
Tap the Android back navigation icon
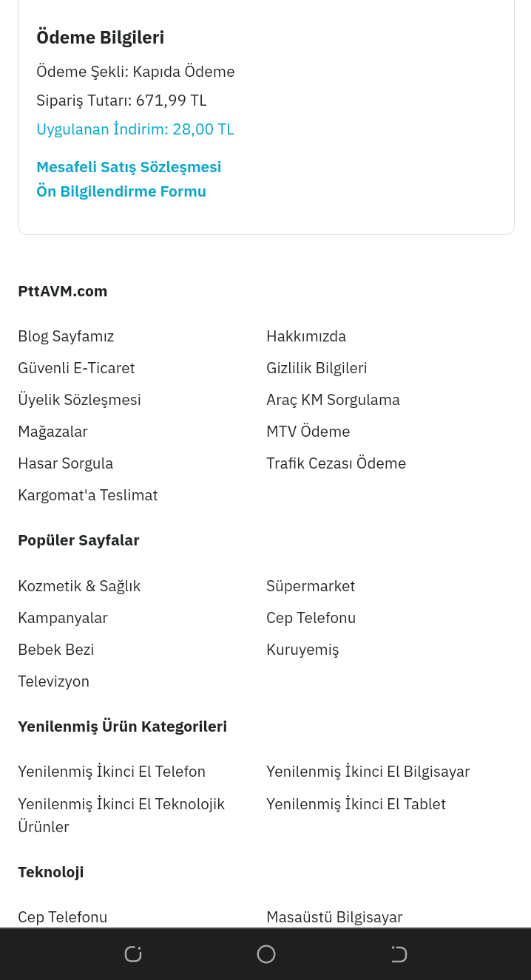[x=399, y=954]
